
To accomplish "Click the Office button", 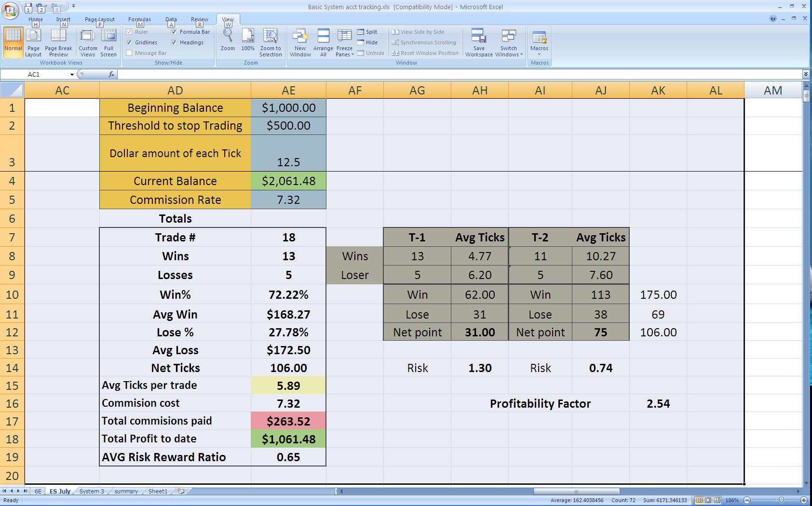I will (11, 10).
